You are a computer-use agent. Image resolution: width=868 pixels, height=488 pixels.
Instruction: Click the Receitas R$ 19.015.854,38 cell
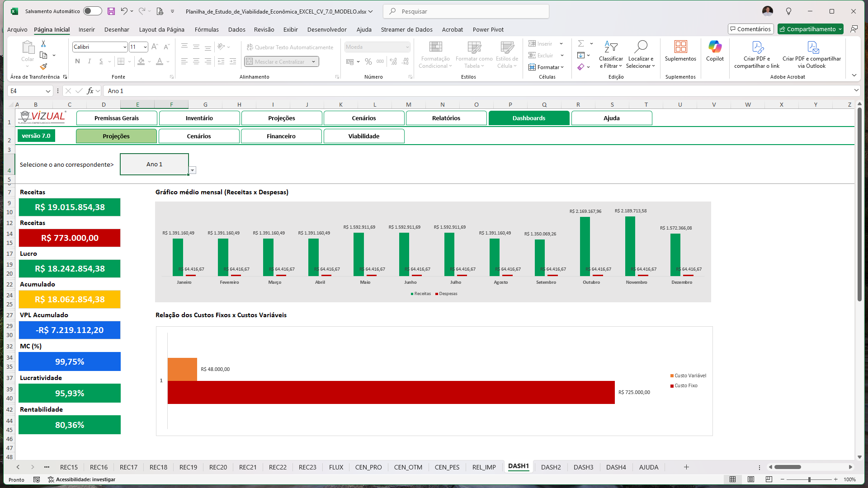70,207
